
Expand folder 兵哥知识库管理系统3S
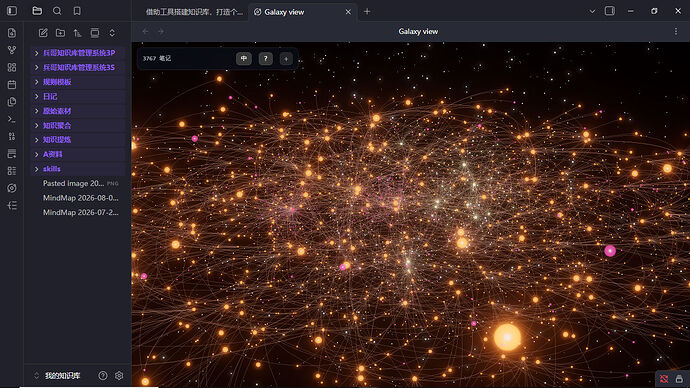click(x=77, y=67)
